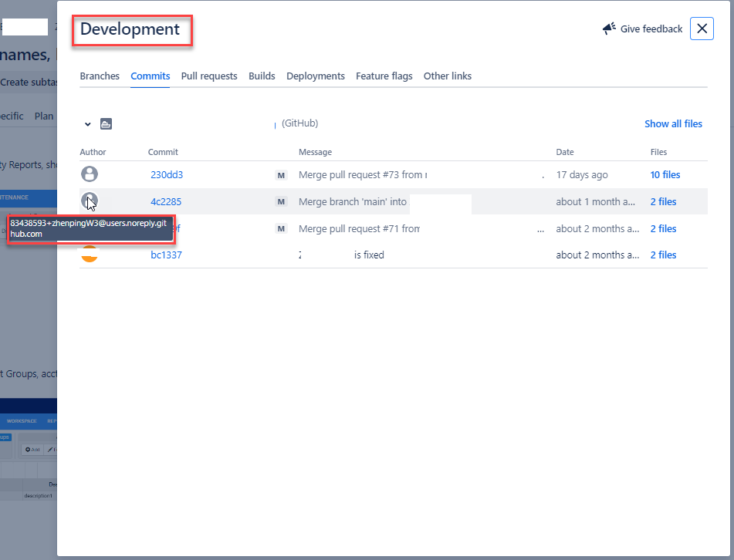Click the (GitHub) repository label

(x=299, y=123)
